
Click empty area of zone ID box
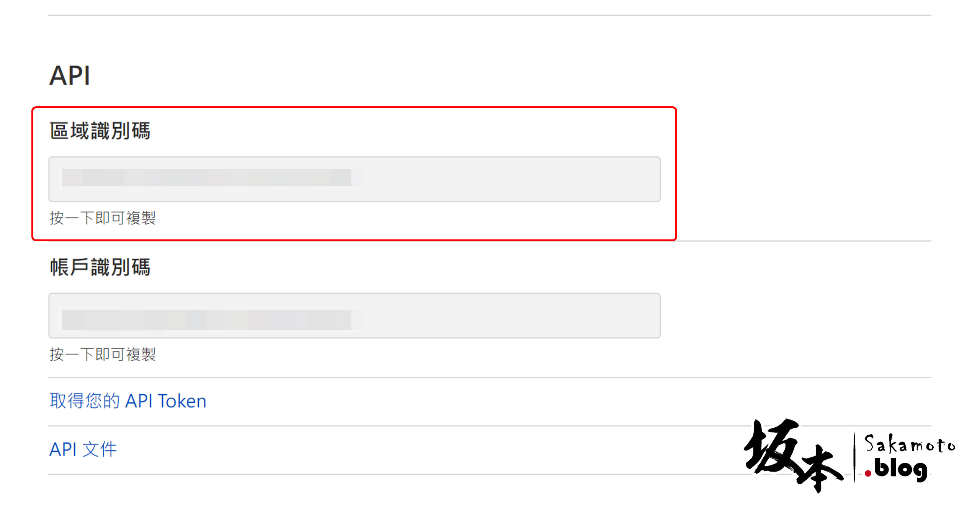pos(509,179)
